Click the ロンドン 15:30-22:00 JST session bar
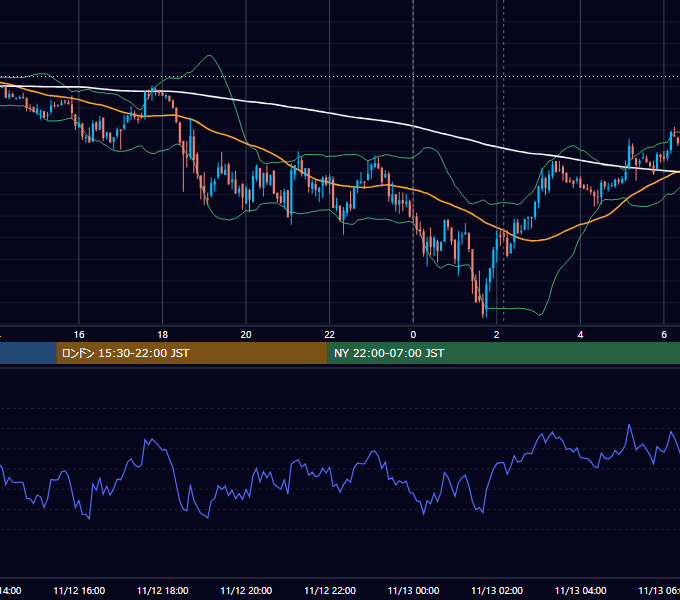The height and width of the screenshot is (600, 680). click(x=192, y=353)
